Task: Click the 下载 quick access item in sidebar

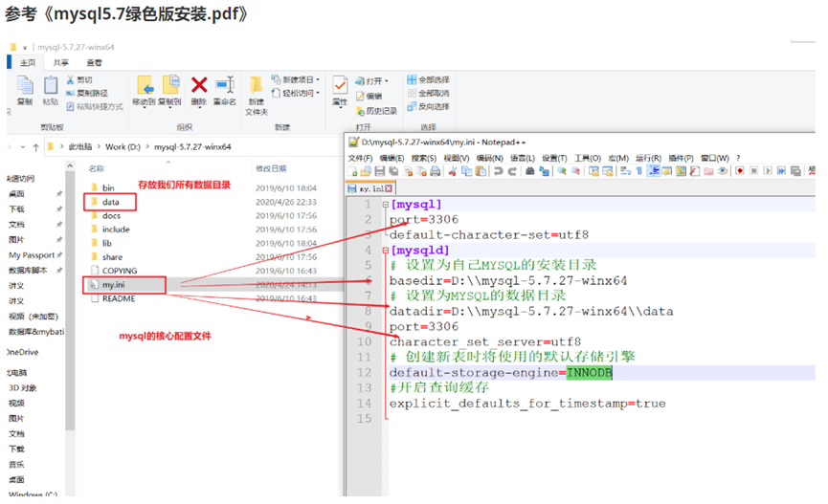Action: coord(17,209)
